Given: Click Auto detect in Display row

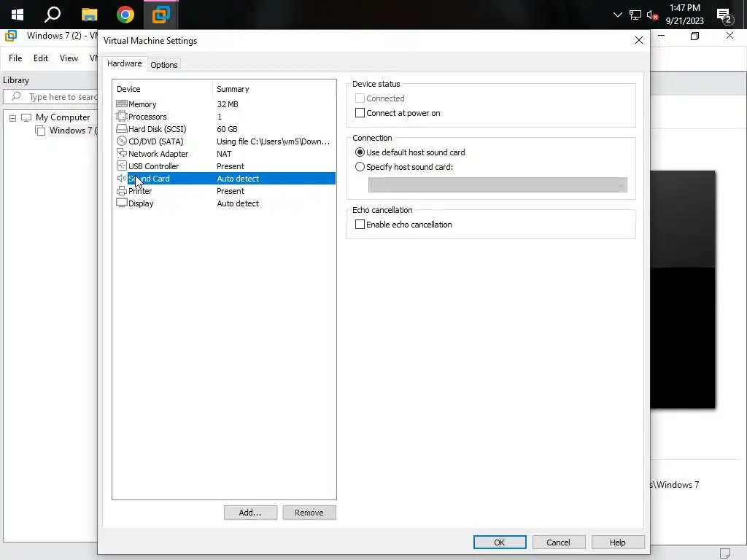Looking at the screenshot, I should (238, 203).
